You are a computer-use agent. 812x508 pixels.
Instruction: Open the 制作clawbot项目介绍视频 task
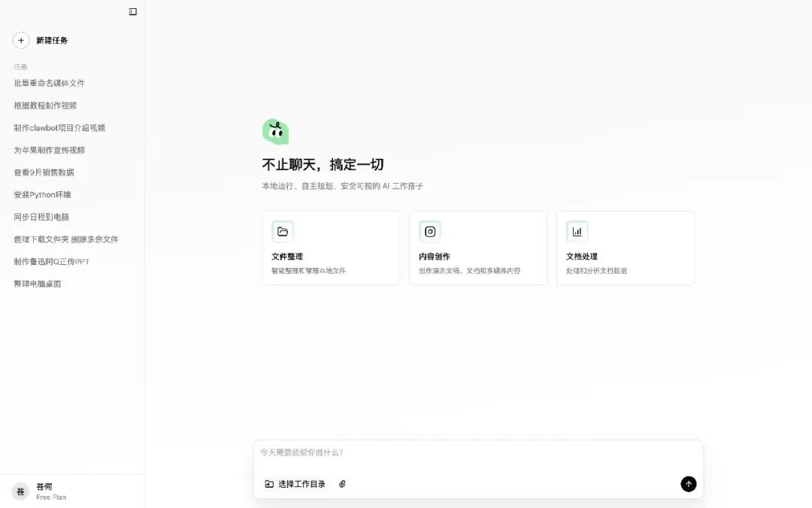pyautogui.click(x=58, y=127)
